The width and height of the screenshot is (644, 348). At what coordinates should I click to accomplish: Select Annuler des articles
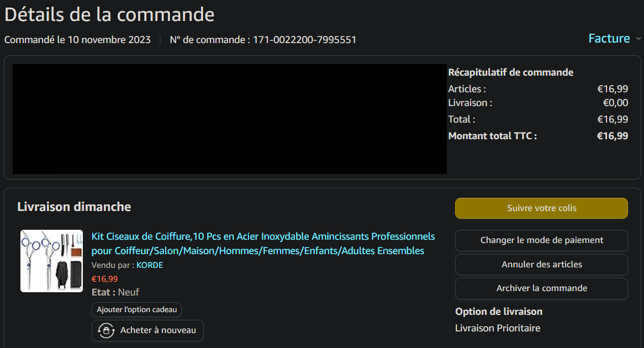tap(541, 265)
